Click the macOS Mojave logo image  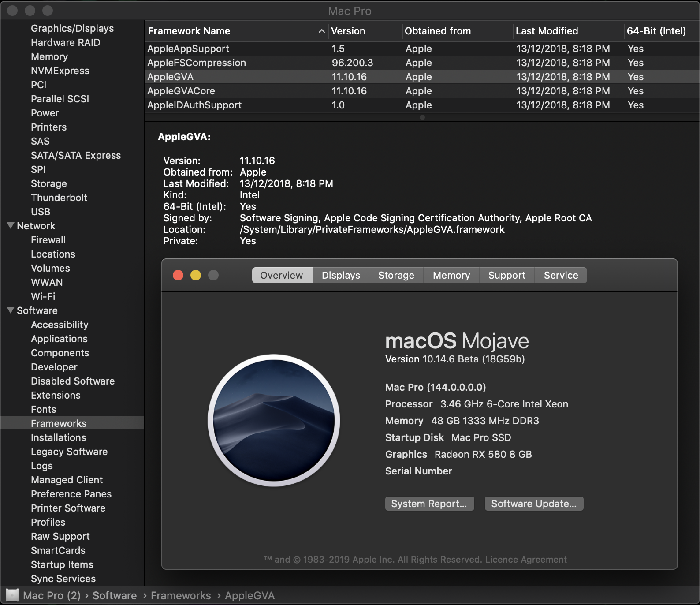274,420
